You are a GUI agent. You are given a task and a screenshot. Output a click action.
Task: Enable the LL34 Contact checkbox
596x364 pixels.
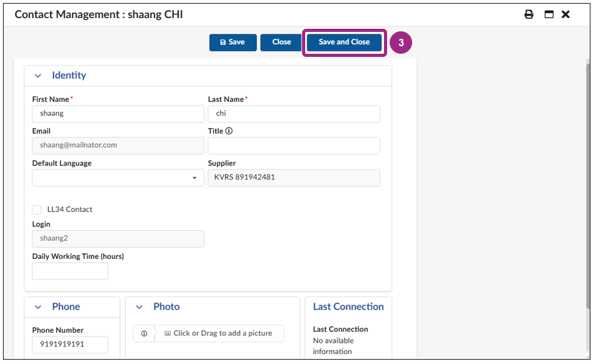36,210
